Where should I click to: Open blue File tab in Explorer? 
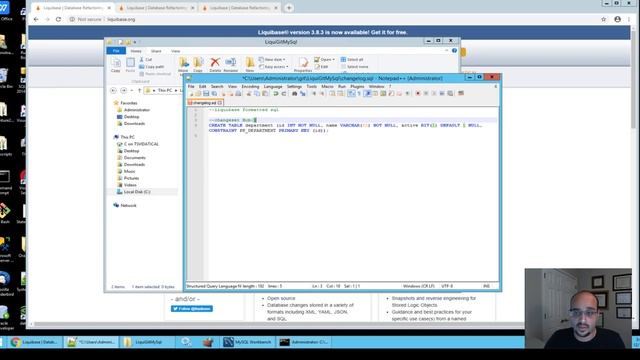click(x=116, y=51)
